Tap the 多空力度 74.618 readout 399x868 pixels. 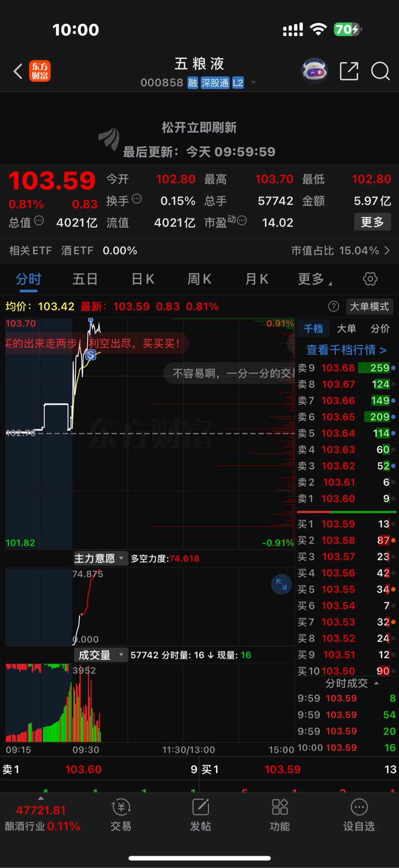(x=165, y=559)
